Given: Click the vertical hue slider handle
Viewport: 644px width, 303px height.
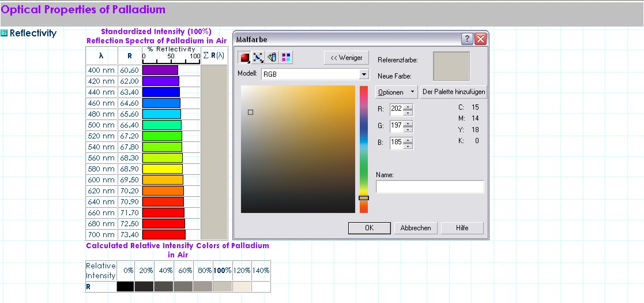Looking at the screenshot, I should tap(363, 198).
